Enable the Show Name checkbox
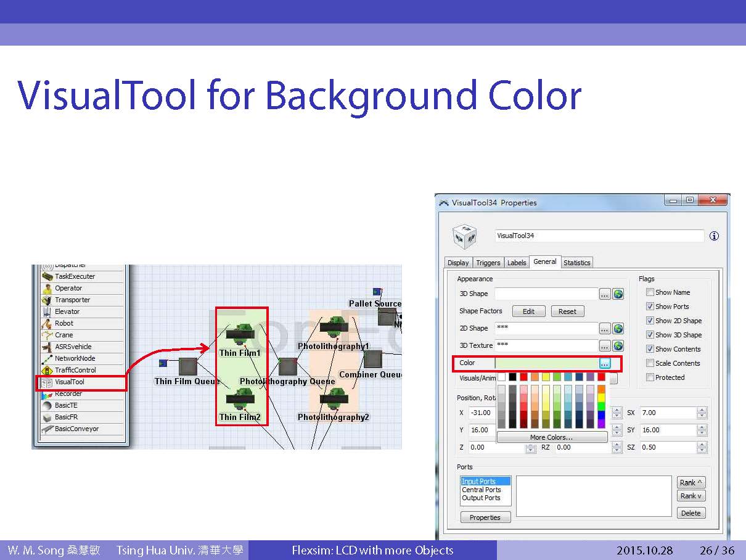This screenshot has height=560, width=746. point(650,292)
